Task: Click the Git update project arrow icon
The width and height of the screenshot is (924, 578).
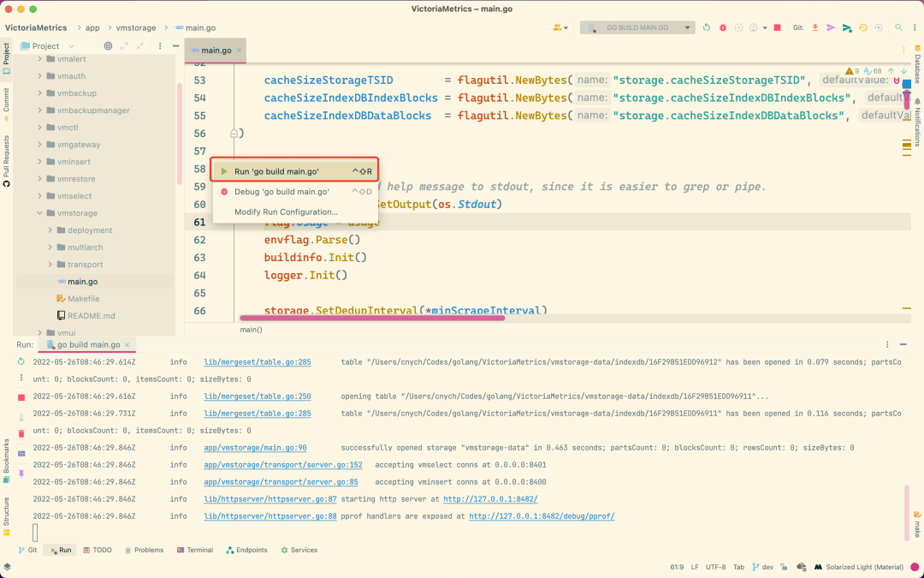Action: pyautogui.click(x=814, y=27)
